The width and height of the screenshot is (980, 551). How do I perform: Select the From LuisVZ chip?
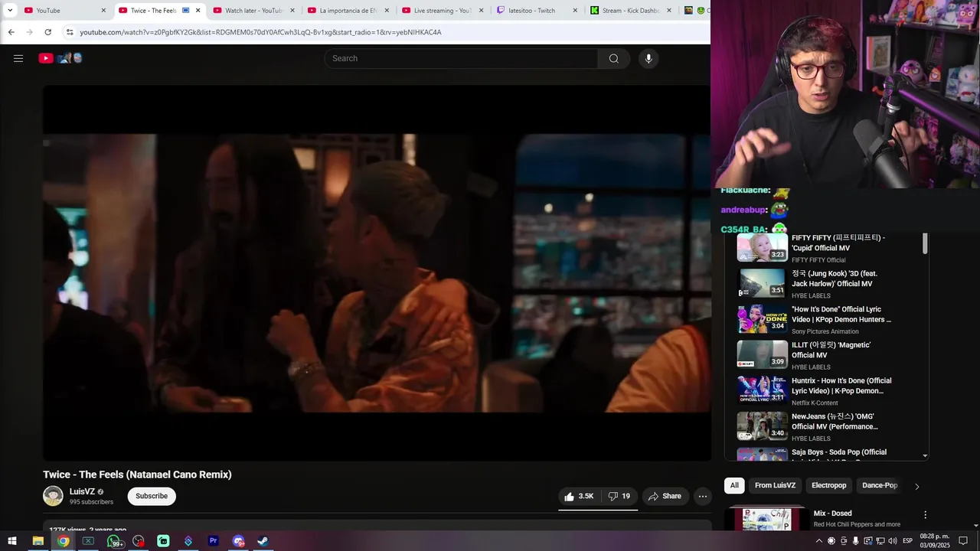point(775,485)
